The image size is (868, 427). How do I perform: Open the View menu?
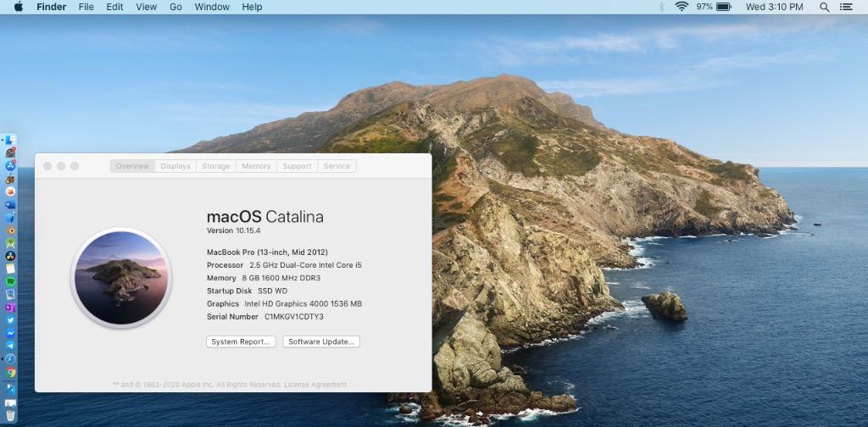(x=146, y=7)
